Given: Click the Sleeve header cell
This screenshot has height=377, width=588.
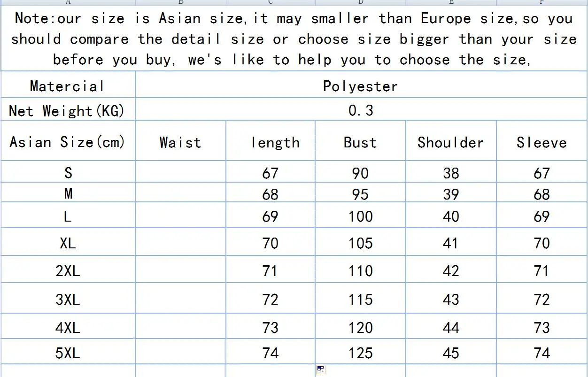Looking at the screenshot, I should pos(542,142).
